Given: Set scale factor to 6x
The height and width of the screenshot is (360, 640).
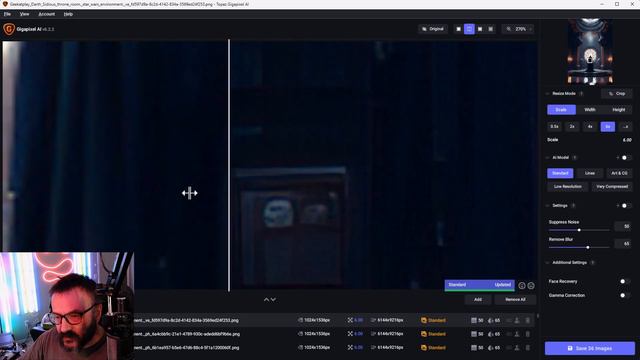Looking at the screenshot, I should (x=608, y=127).
